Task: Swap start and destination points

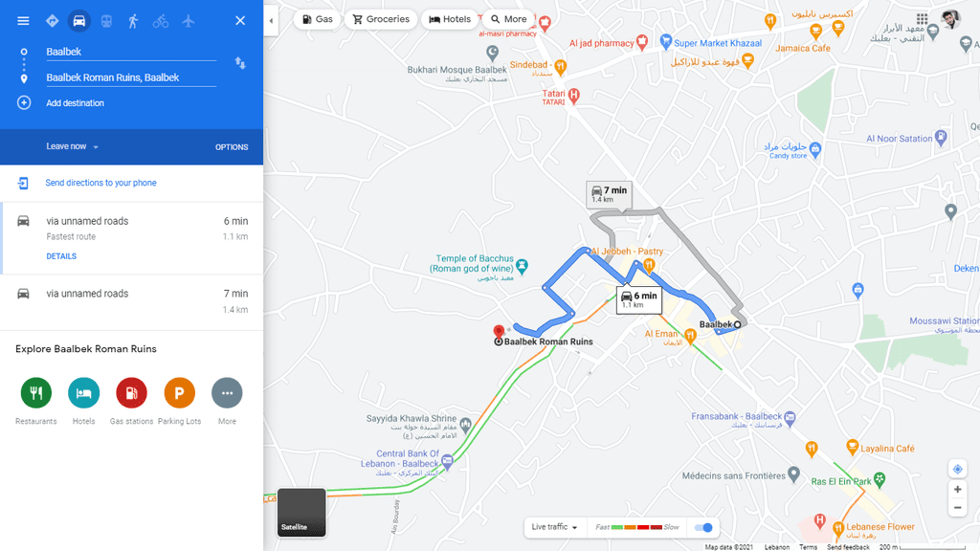Action: click(x=240, y=63)
